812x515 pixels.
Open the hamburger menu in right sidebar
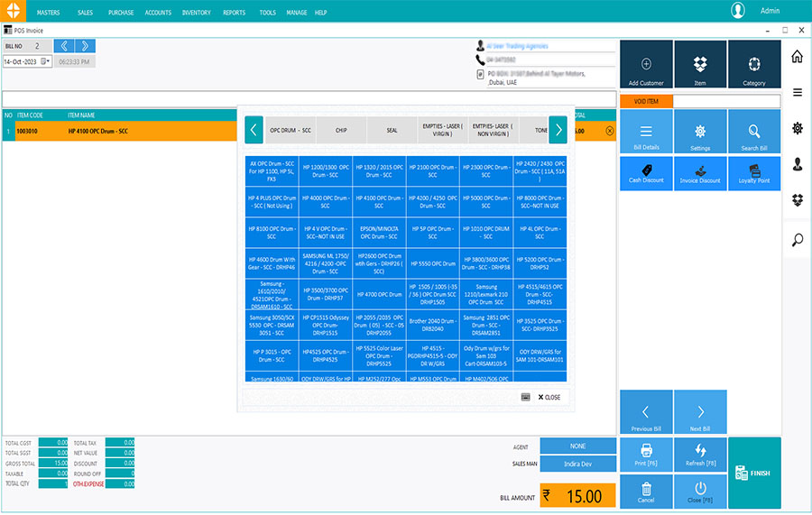798,93
